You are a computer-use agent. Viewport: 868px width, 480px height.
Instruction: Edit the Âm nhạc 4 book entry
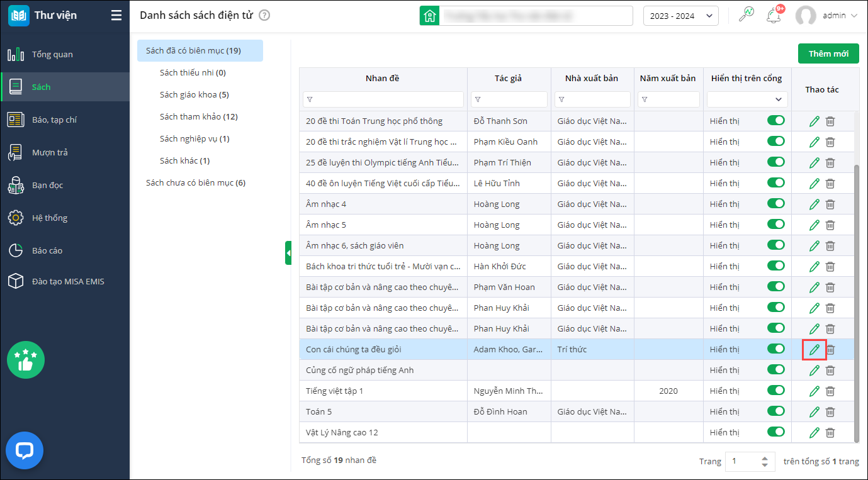(x=814, y=204)
